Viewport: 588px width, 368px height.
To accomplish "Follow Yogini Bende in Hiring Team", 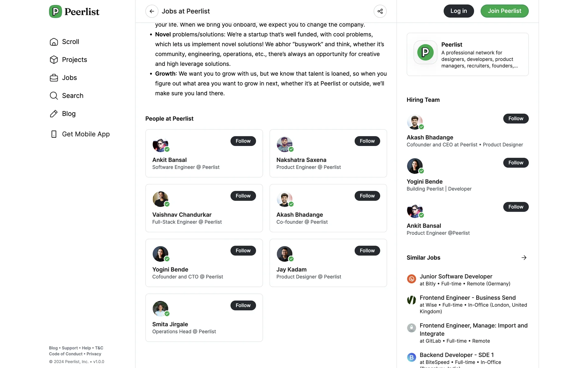I will (x=515, y=163).
